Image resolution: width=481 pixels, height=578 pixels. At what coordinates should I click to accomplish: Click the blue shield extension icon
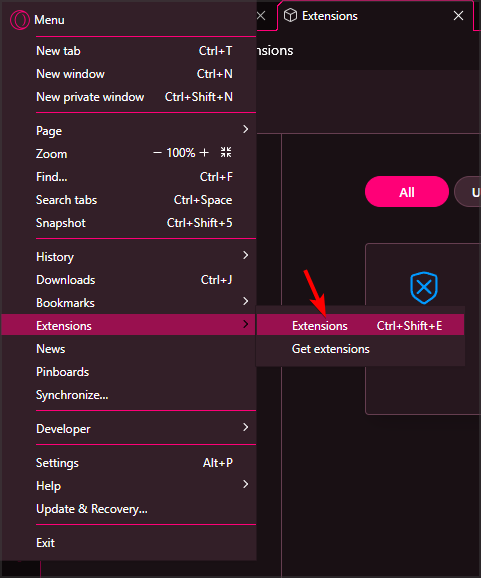[x=424, y=288]
